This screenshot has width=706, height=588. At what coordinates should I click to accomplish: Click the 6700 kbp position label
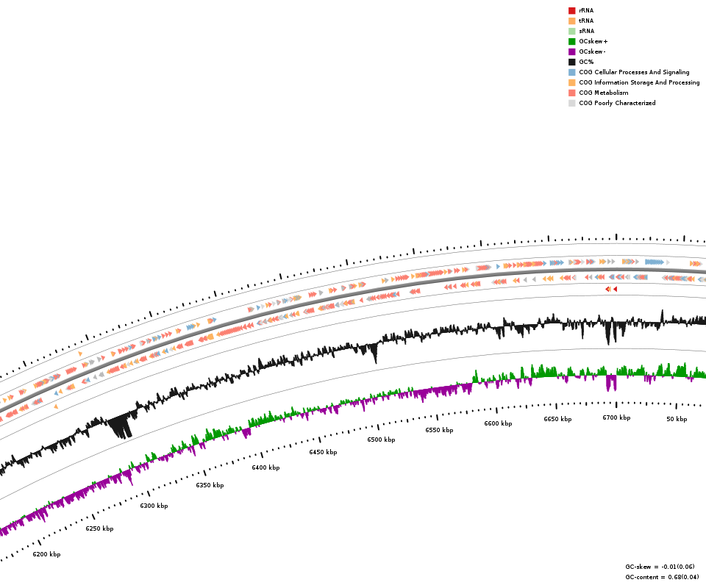(x=616, y=418)
